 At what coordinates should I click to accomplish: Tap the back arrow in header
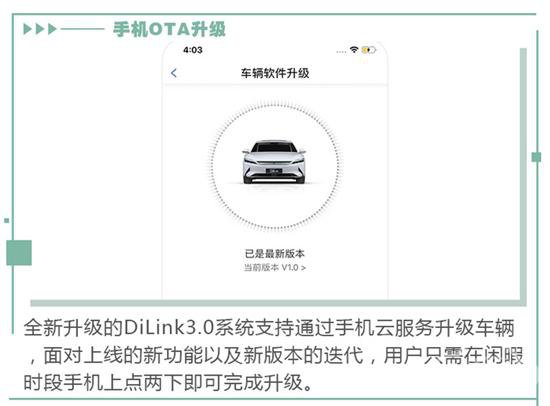click(x=174, y=73)
